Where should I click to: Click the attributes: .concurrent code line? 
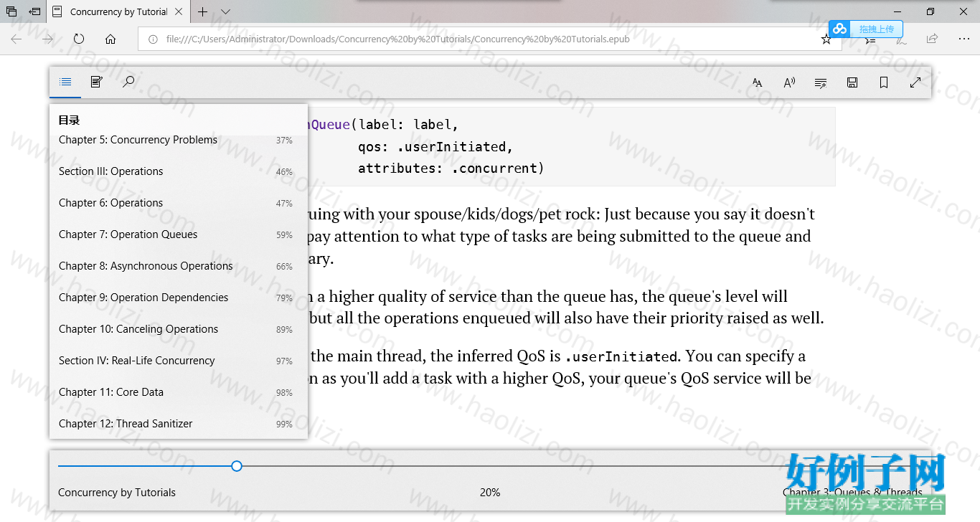pos(451,169)
